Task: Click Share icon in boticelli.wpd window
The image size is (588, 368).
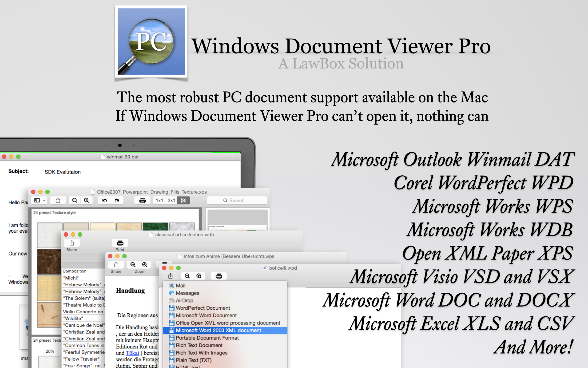Action: pos(170,276)
